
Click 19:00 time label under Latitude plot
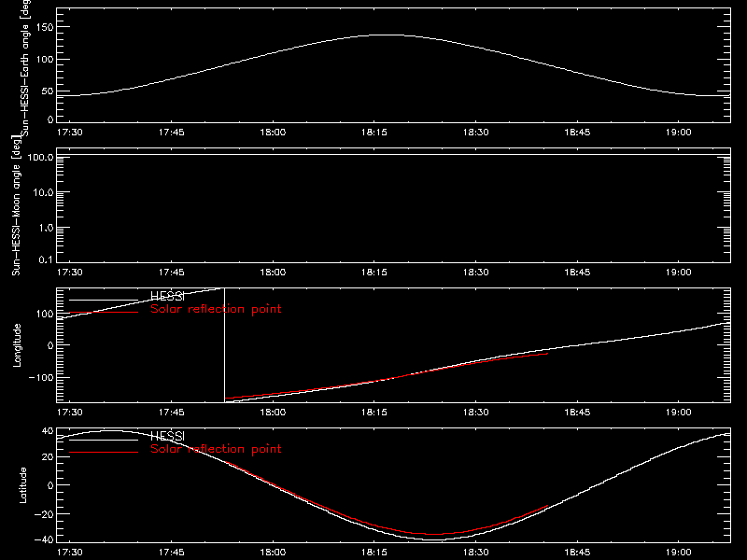click(679, 553)
